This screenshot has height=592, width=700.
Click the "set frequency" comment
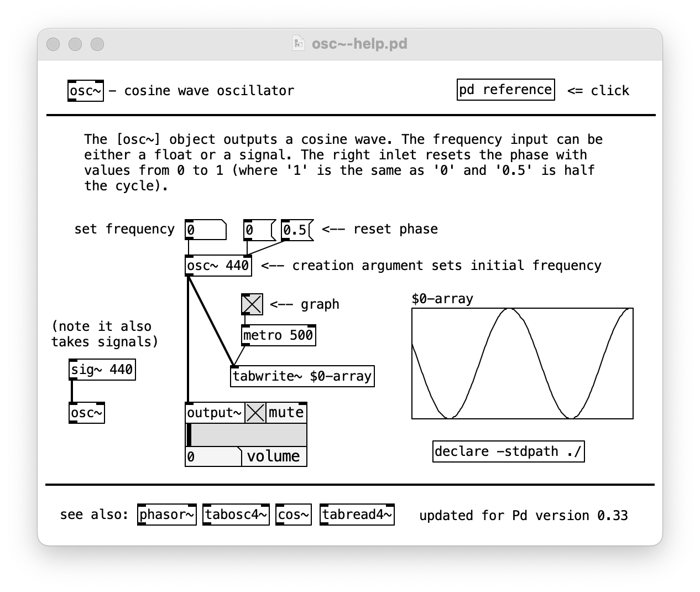[x=124, y=229]
